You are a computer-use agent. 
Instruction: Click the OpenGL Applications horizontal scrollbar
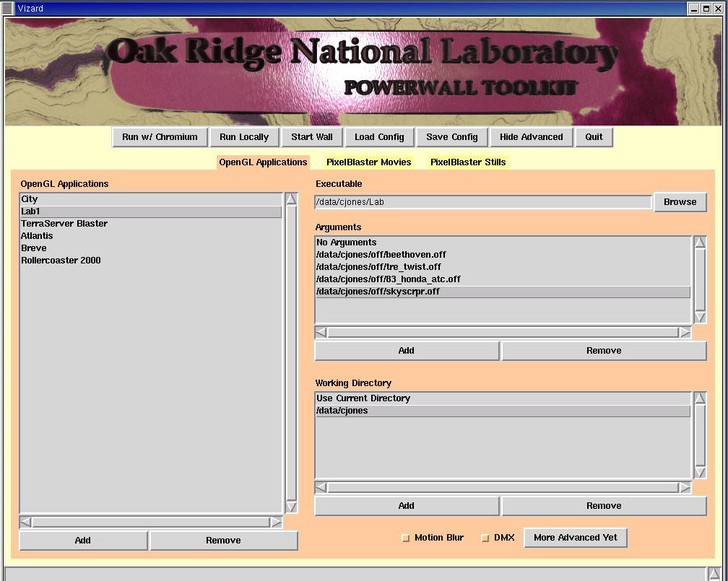point(150,522)
